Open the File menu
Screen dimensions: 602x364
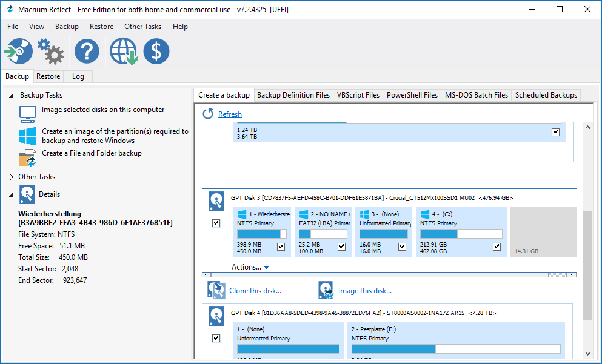pyautogui.click(x=13, y=27)
